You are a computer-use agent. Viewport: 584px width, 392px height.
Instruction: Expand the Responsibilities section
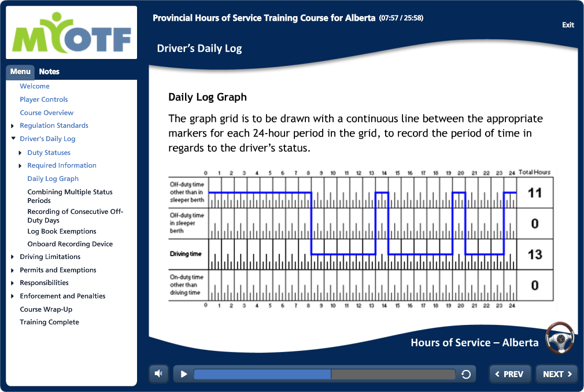[12, 283]
